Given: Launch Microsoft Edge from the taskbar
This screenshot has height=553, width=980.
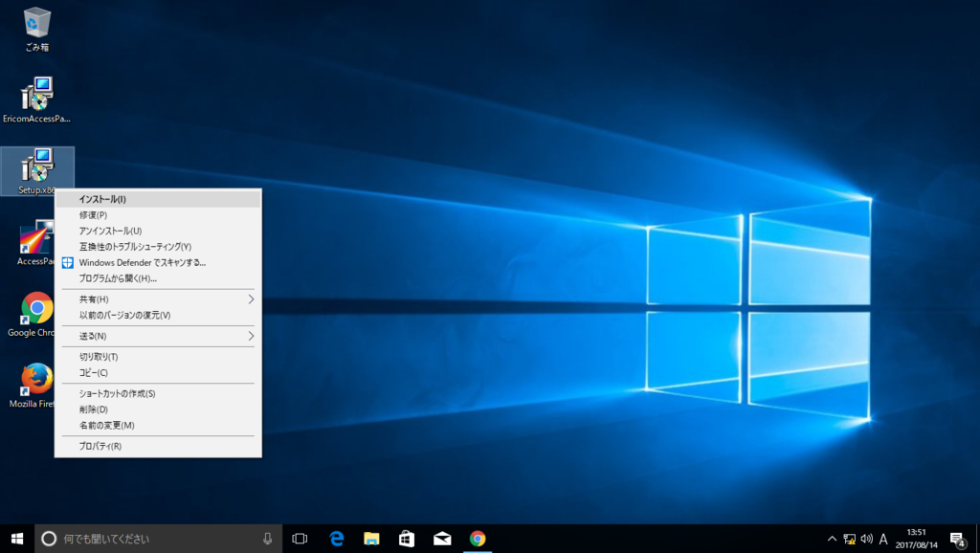Looking at the screenshot, I should [337, 539].
